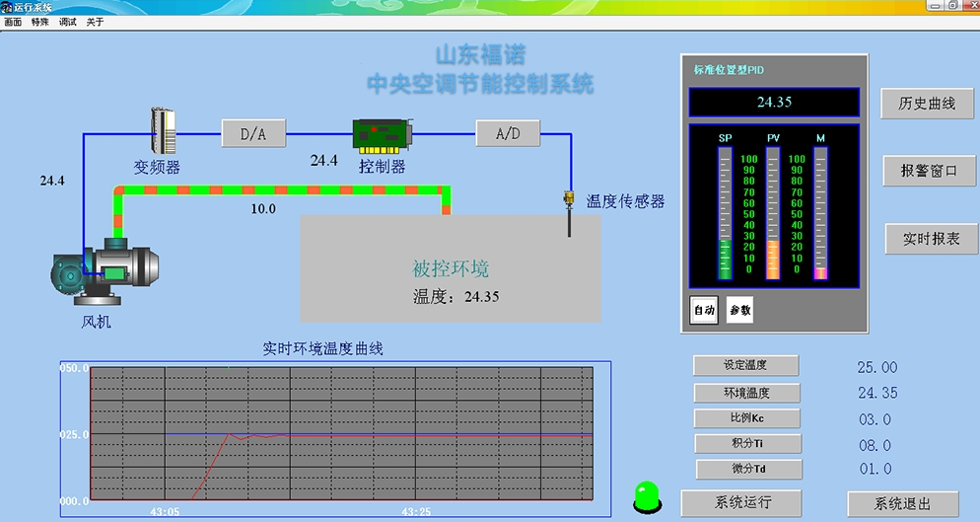
Task: Click the 10.0 airflow duct value
Action: point(263,208)
